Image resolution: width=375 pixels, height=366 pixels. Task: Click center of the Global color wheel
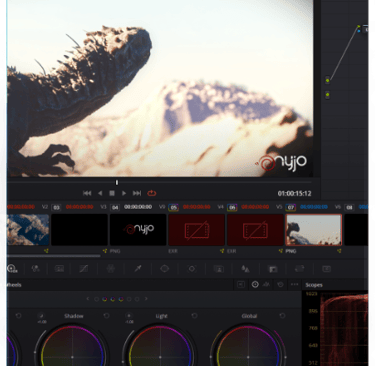[248, 357]
